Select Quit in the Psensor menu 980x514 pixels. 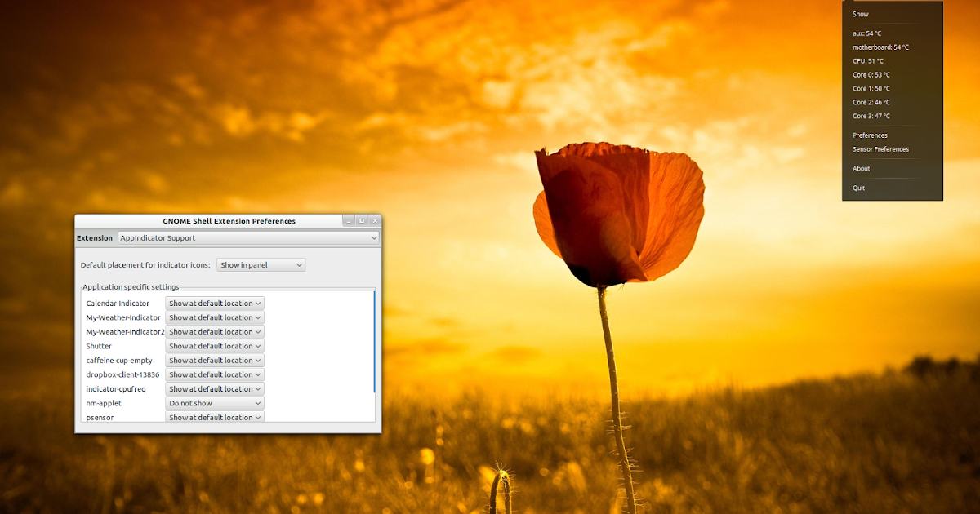click(857, 187)
